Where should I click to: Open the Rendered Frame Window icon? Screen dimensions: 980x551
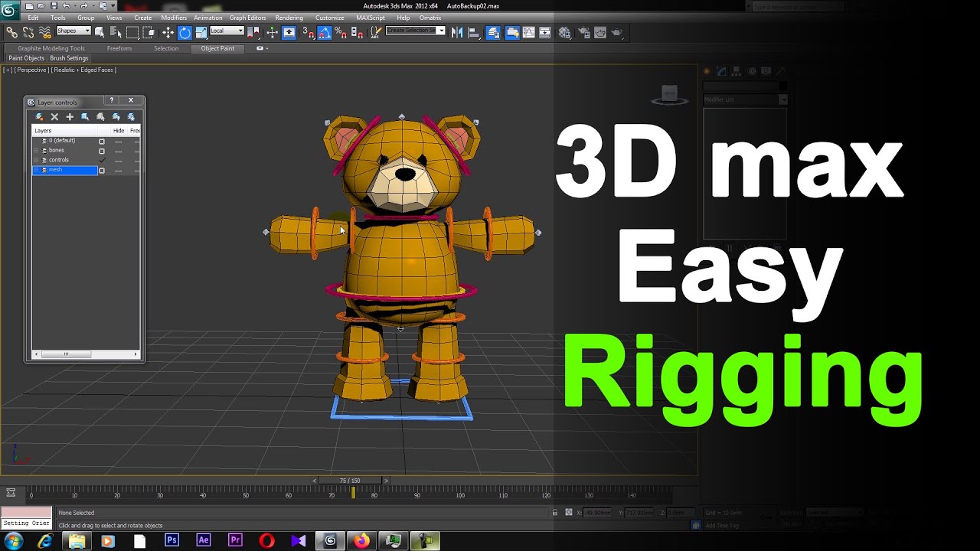(600, 32)
